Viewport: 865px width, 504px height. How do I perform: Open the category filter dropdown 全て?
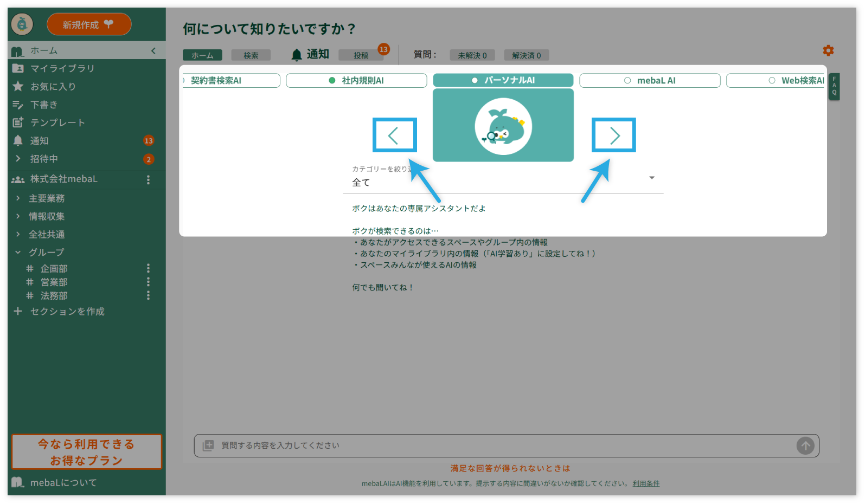(503, 182)
